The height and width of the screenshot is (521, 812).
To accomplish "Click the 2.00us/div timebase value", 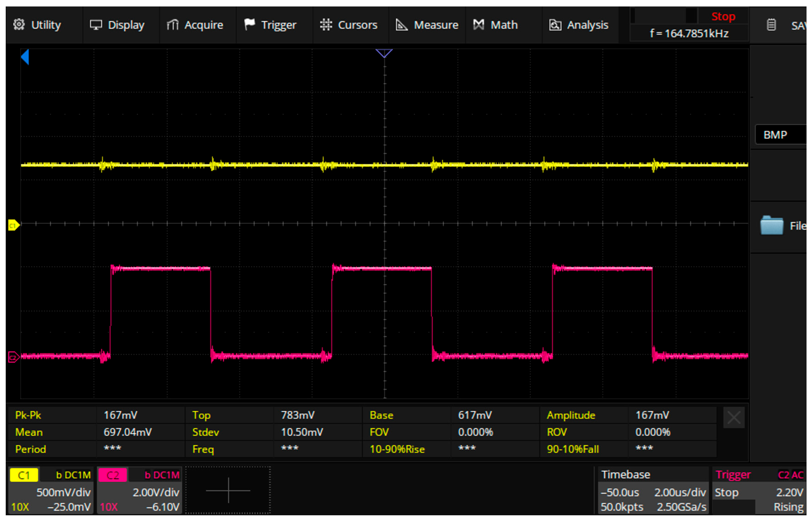I will coord(680,492).
